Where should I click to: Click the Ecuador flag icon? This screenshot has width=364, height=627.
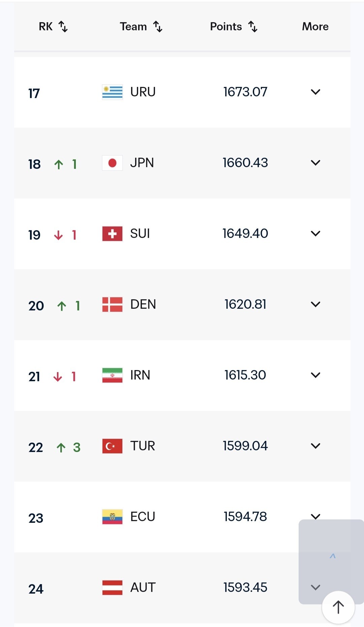[x=112, y=517]
